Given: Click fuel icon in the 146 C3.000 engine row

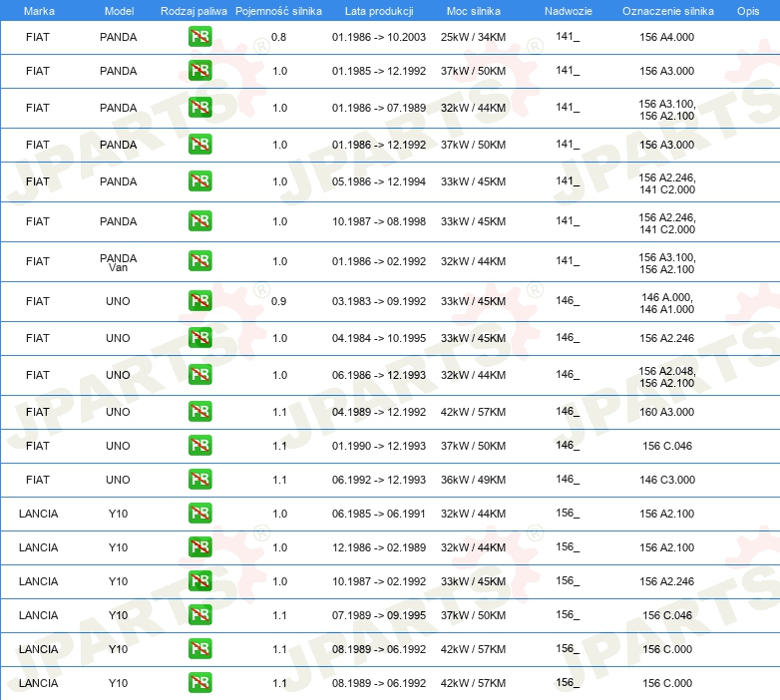Looking at the screenshot, I should click(199, 480).
